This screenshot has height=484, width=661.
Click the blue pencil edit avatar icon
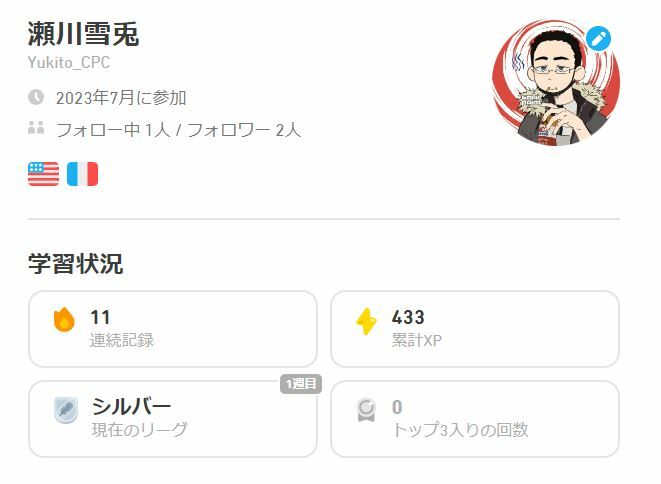(x=598, y=39)
